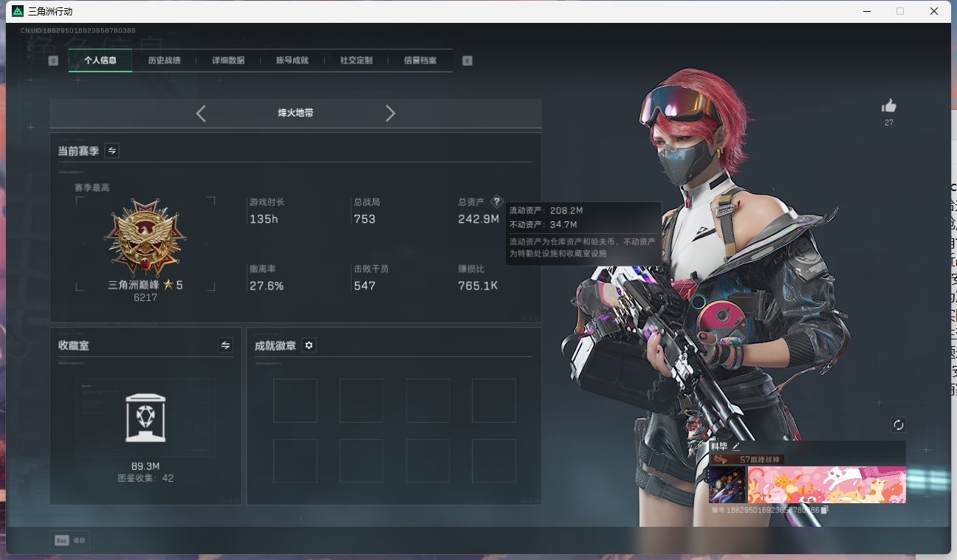Click the pencil icon to edit nickname
The width and height of the screenshot is (957, 560).
[736, 446]
